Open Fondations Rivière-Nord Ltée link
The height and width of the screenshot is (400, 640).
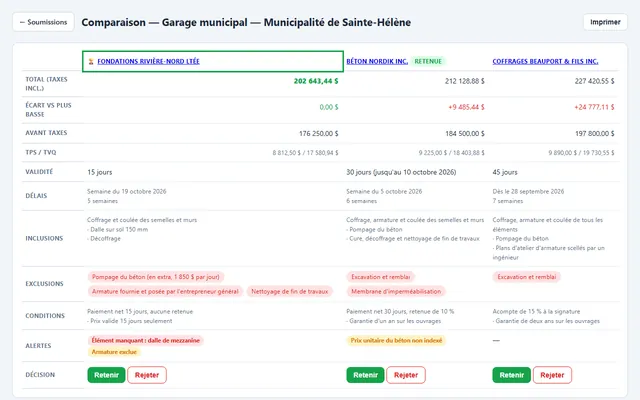[148, 62]
